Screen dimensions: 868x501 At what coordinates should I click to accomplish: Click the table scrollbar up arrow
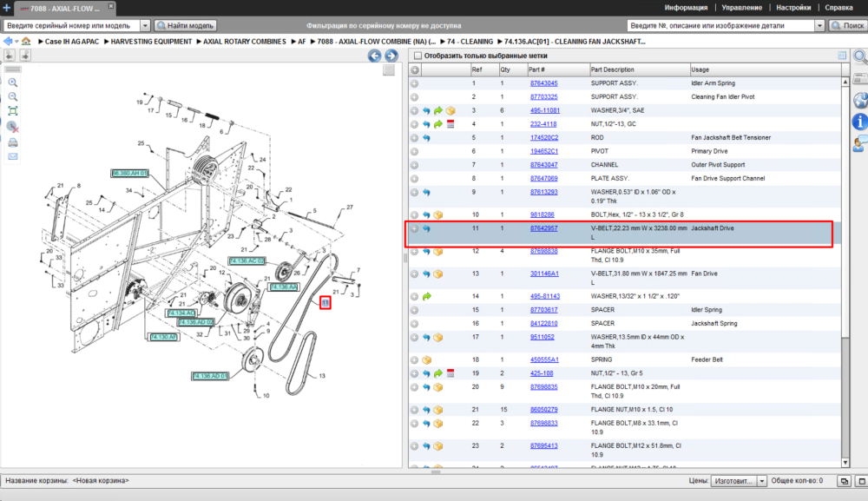pyautogui.click(x=845, y=82)
